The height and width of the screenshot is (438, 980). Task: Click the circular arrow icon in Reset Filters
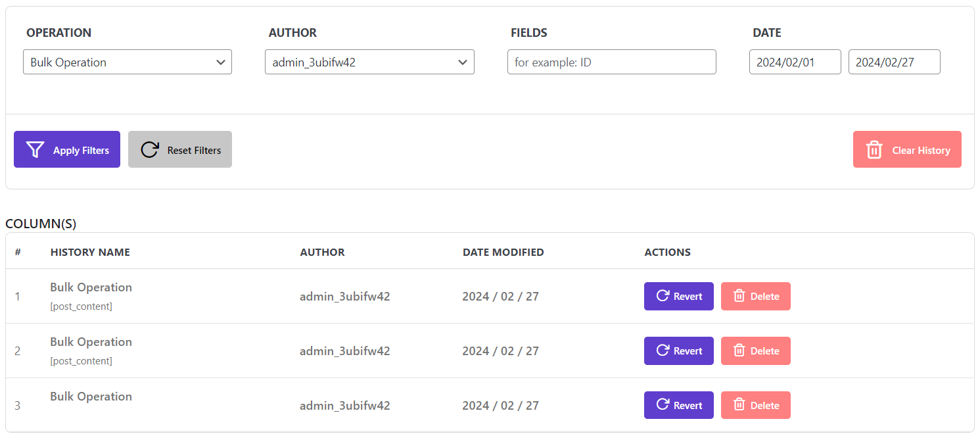pyautogui.click(x=150, y=150)
